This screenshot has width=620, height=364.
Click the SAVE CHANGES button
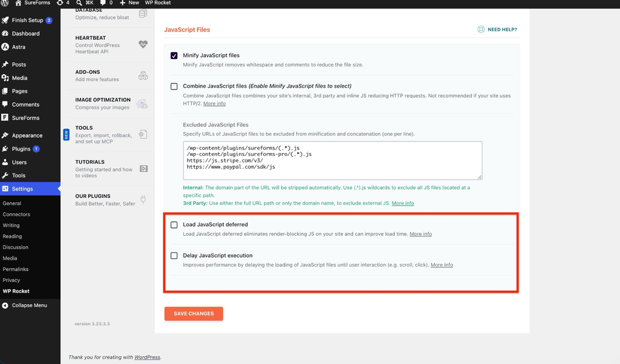pyautogui.click(x=194, y=313)
